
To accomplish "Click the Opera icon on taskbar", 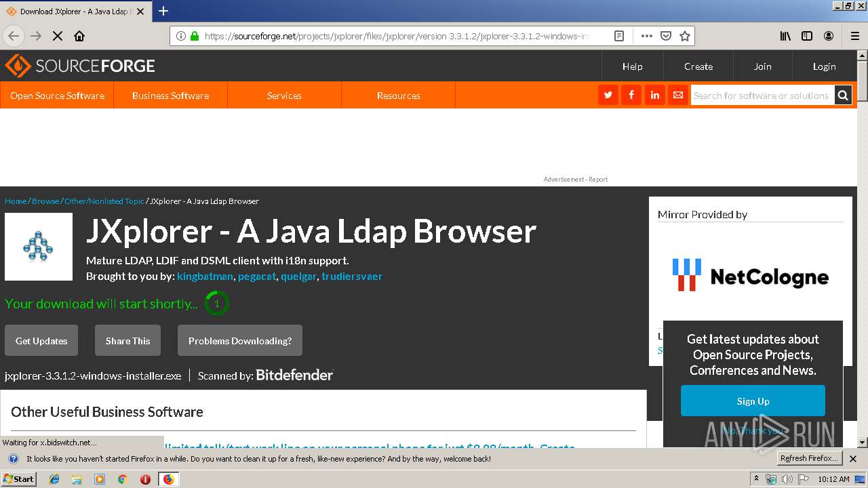I will 145,479.
